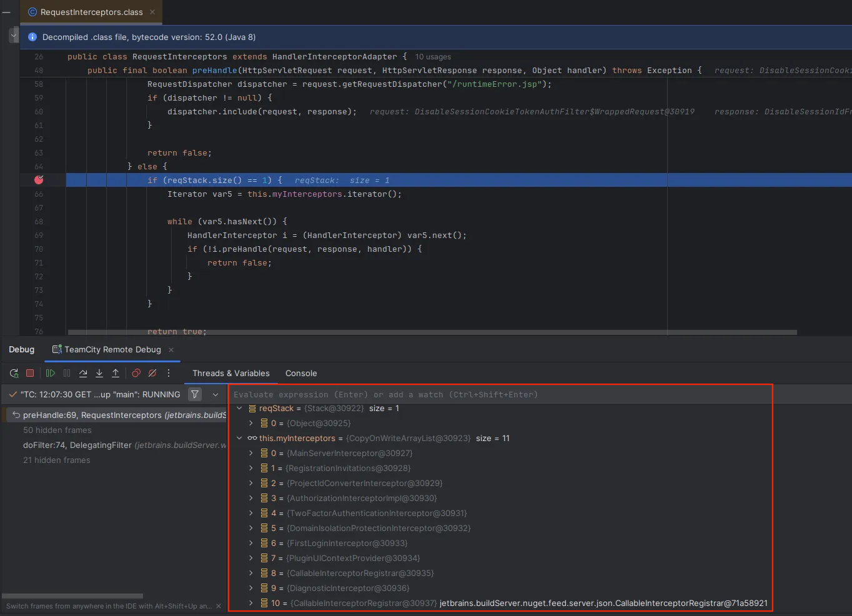This screenshot has height=616, width=852.
Task: Click the frames panel horizontal scrollbar
Action: click(72, 596)
